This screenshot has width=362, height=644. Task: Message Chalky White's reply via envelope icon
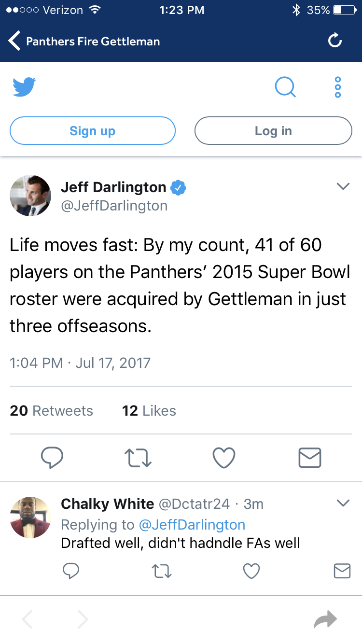(342, 572)
